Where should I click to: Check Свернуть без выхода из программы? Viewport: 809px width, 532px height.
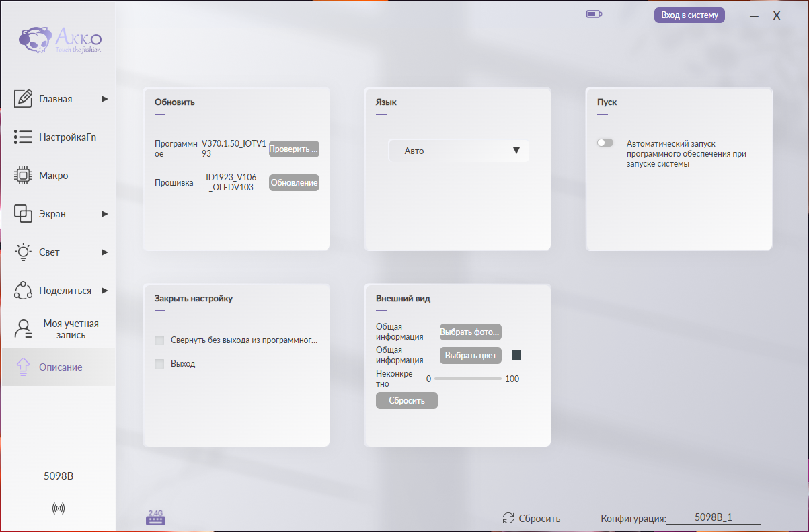pyautogui.click(x=159, y=340)
